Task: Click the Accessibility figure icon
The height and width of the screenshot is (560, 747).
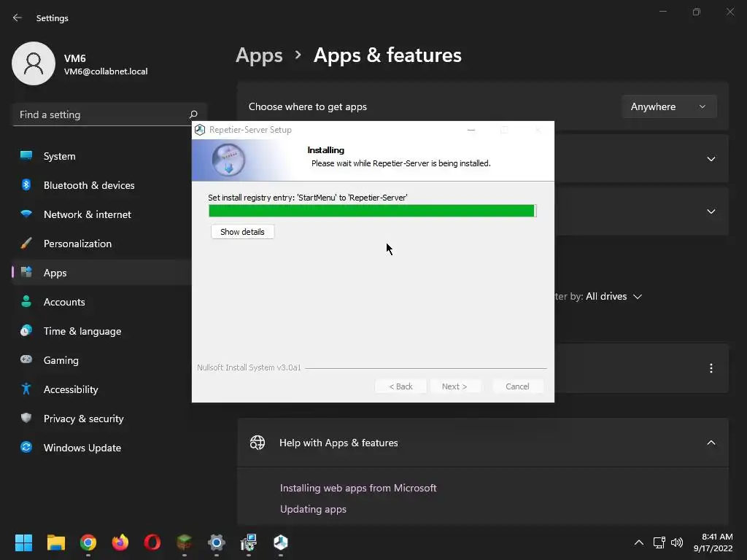Action: [x=26, y=389]
